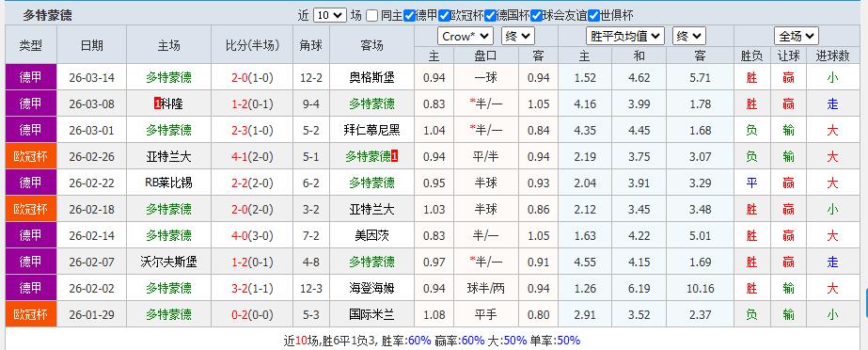The height and width of the screenshot is (350, 868).
Task: Click 比分(半场) column header
Action: [x=252, y=44]
